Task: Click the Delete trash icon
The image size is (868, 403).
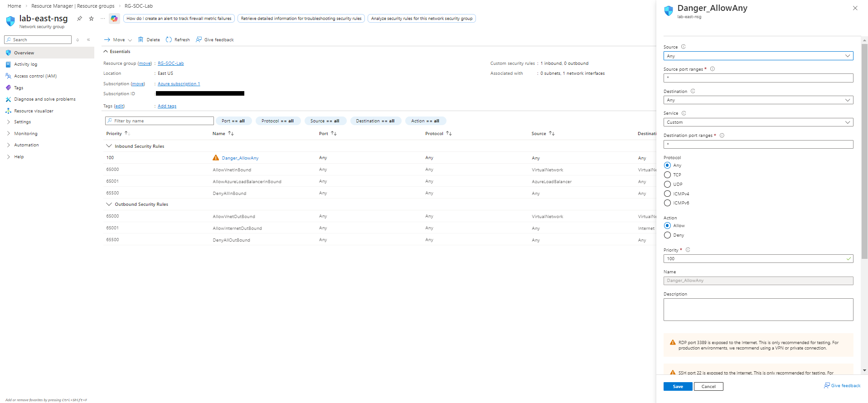Action: click(141, 39)
